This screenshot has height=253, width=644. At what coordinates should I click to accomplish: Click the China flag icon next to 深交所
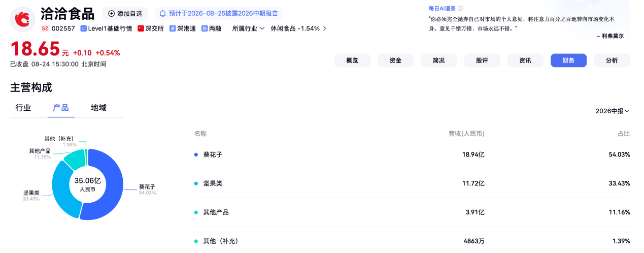pyautogui.click(x=141, y=28)
